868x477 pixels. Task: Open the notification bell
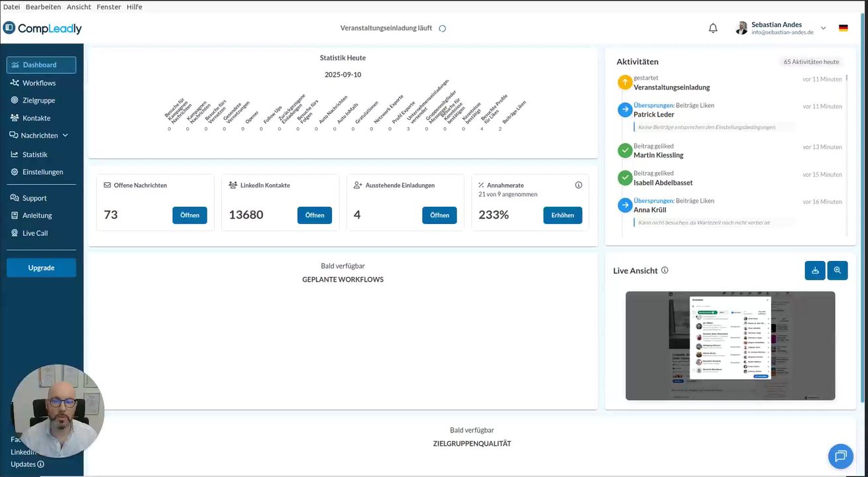click(x=713, y=28)
